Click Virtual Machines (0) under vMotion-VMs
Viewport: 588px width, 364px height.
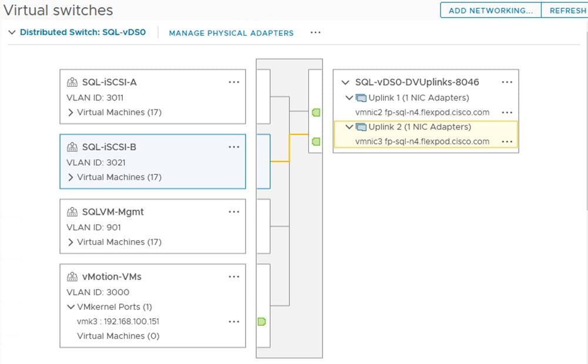click(x=118, y=336)
